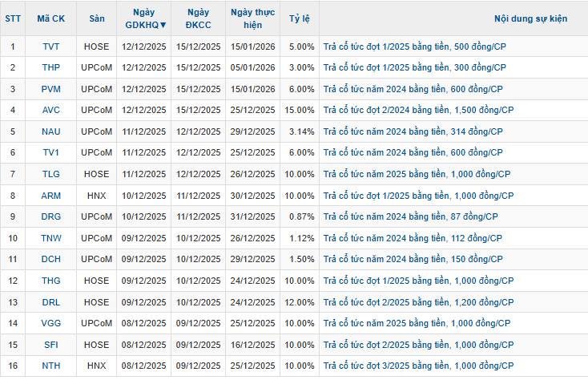Select the NAU stock code
Screen dimensions: 588x380
coord(51,131)
